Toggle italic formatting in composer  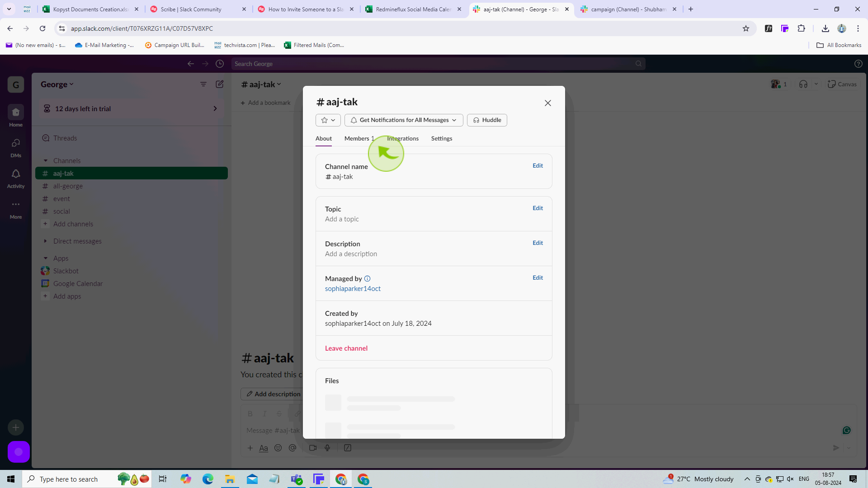coord(265,413)
